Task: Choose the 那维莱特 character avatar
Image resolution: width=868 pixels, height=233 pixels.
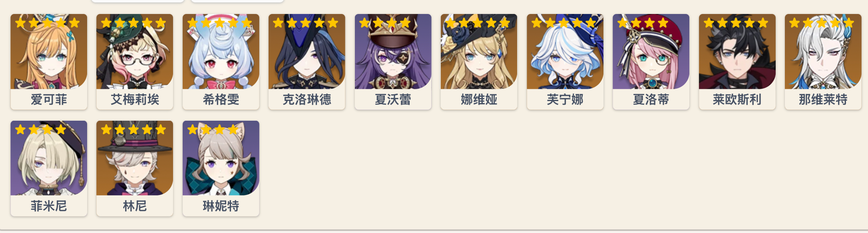Action: click(823, 52)
